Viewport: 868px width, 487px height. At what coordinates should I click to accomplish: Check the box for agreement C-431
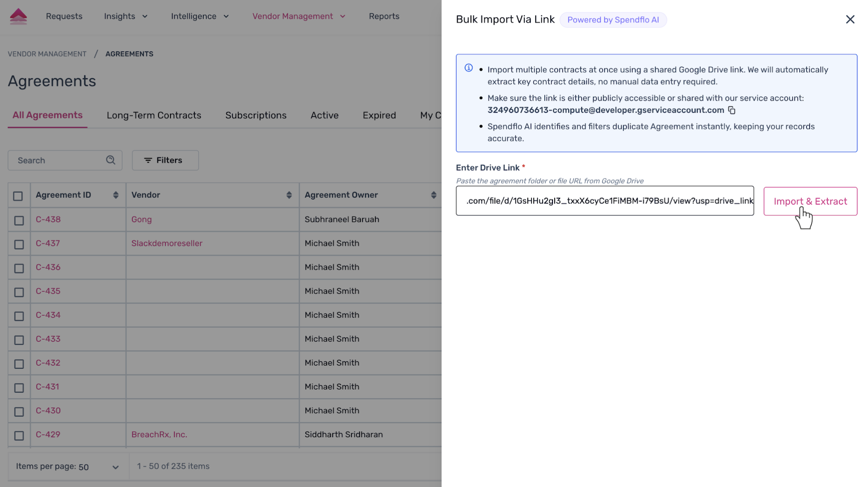(x=19, y=388)
